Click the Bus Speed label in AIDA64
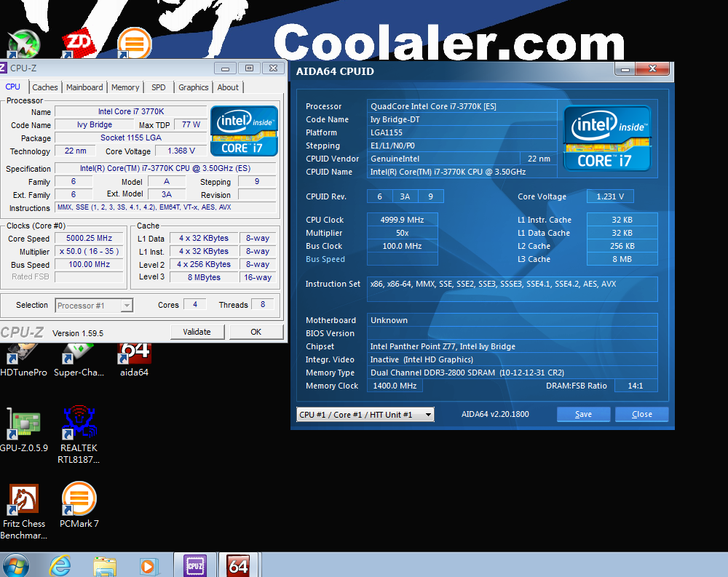The width and height of the screenshot is (728, 577). click(x=325, y=259)
